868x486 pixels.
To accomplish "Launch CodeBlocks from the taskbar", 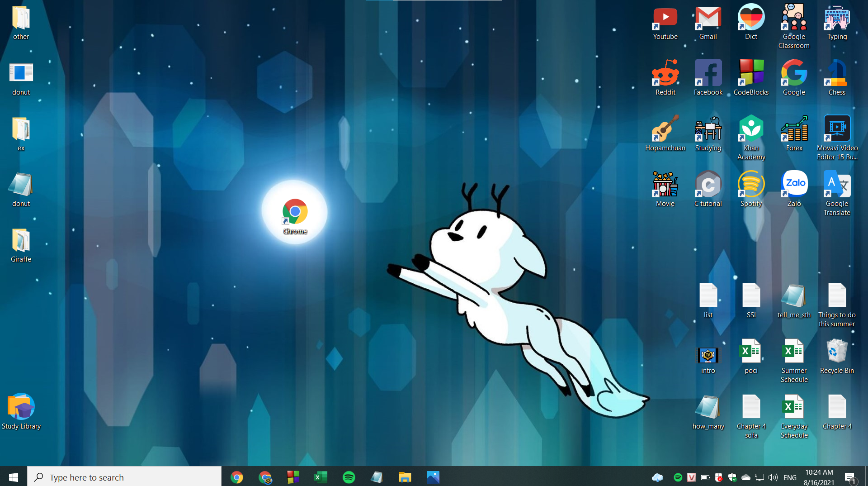I will 293,477.
